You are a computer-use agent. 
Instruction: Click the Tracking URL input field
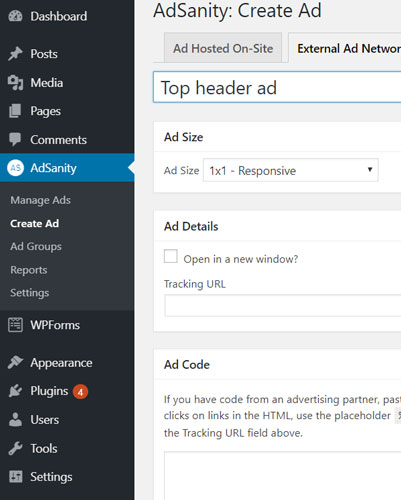coord(283,305)
